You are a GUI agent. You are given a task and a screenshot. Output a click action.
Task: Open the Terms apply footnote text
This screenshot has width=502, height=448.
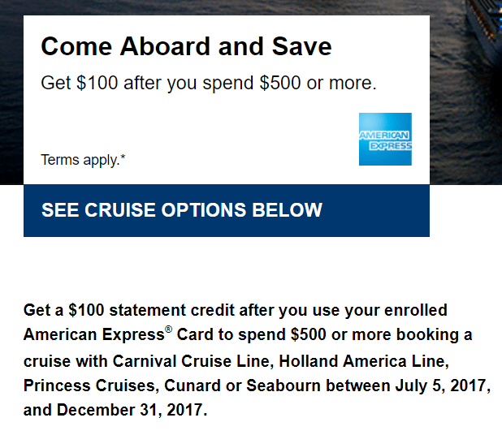pyautogui.click(x=83, y=160)
